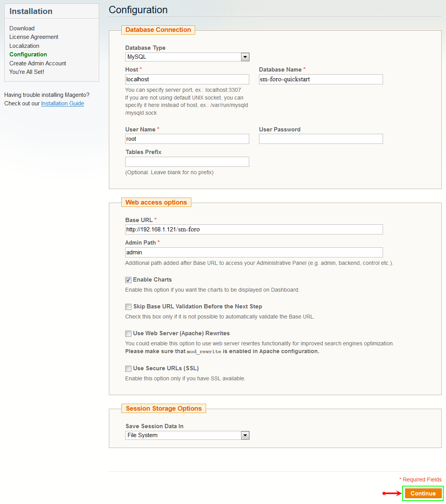Select the MySQL database type combo box
Image resolution: width=446 pixels, height=504 pixels.
[187, 57]
